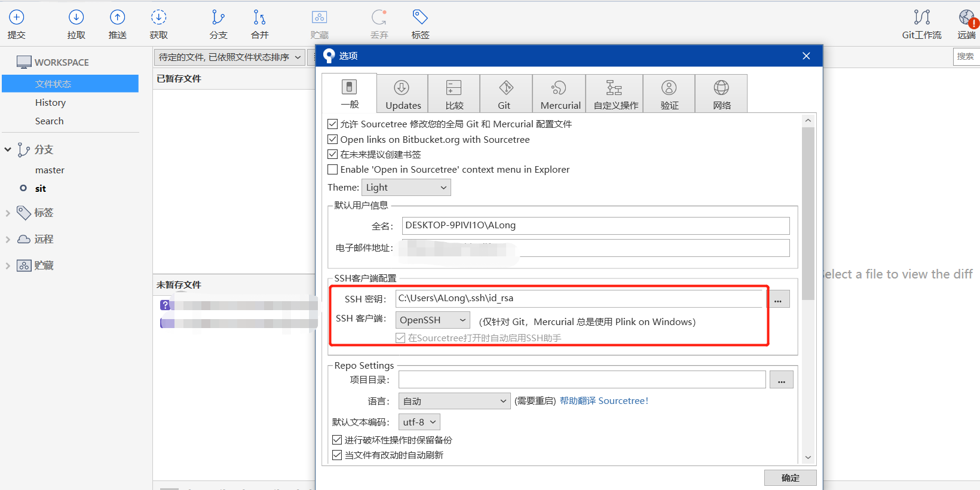Viewport: 980px width, 490px height.
Task: Enable 'Open in Sourcetree' context menu checkbox
Action: 333,170
